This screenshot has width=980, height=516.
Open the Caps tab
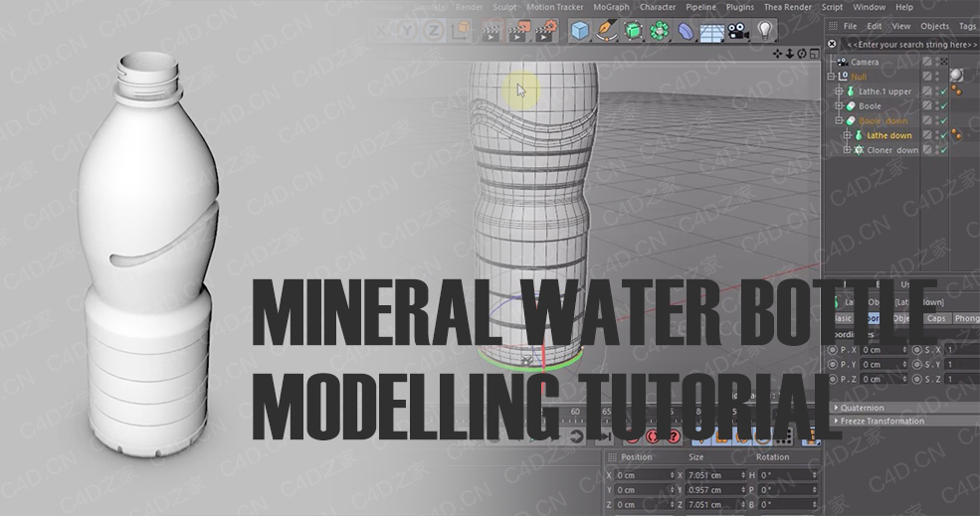coord(935,318)
